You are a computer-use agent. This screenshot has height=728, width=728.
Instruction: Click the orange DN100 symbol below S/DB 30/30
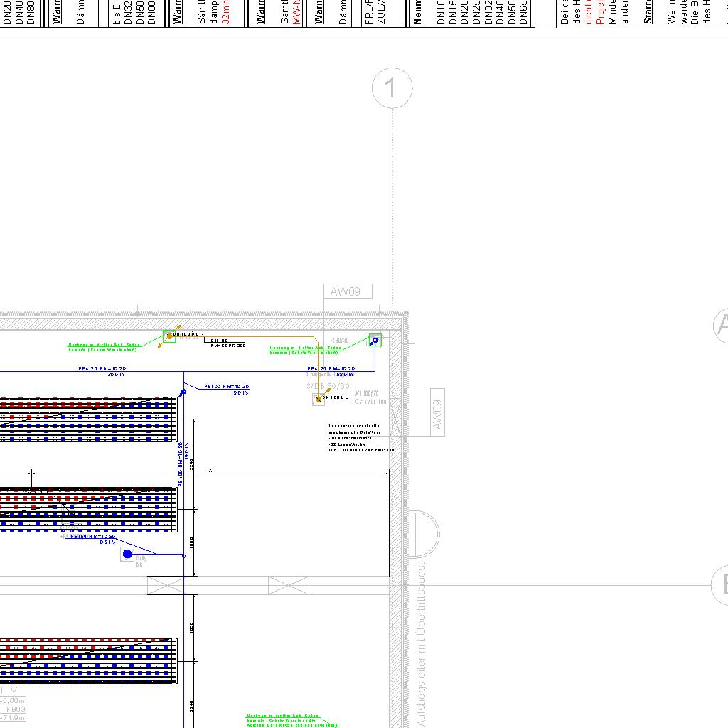318,400
